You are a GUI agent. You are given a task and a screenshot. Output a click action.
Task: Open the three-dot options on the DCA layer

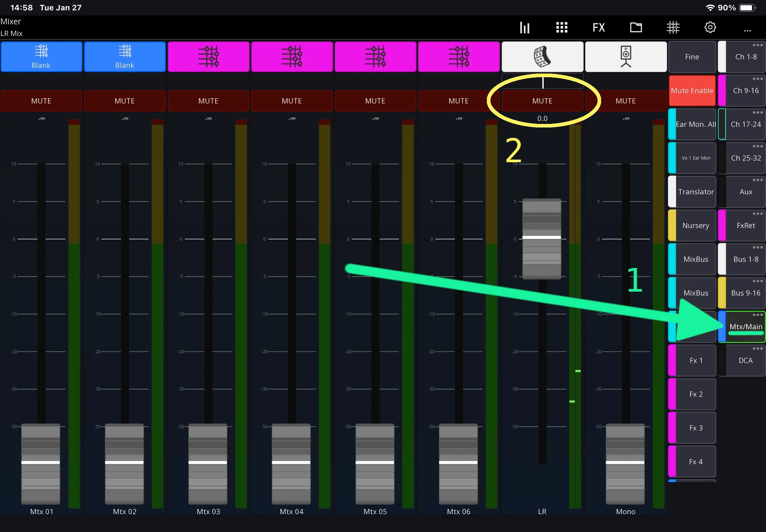click(x=757, y=349)
